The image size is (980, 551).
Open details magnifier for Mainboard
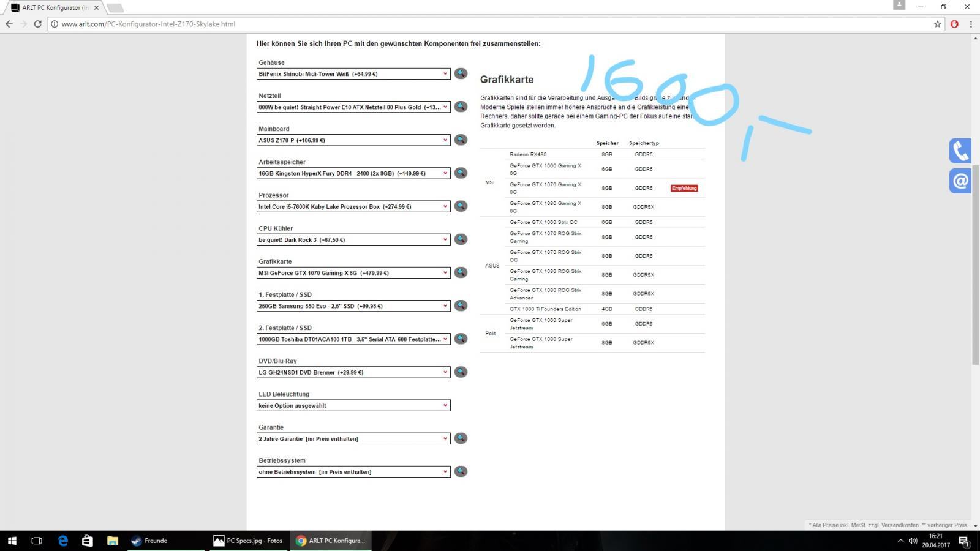(461, 140)
